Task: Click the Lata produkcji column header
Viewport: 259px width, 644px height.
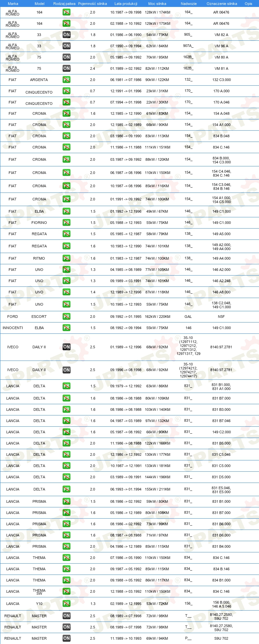Action: [126, 4]
